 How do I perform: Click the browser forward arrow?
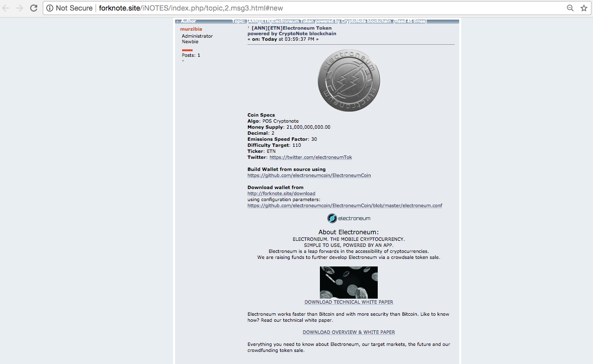point(20,8)
